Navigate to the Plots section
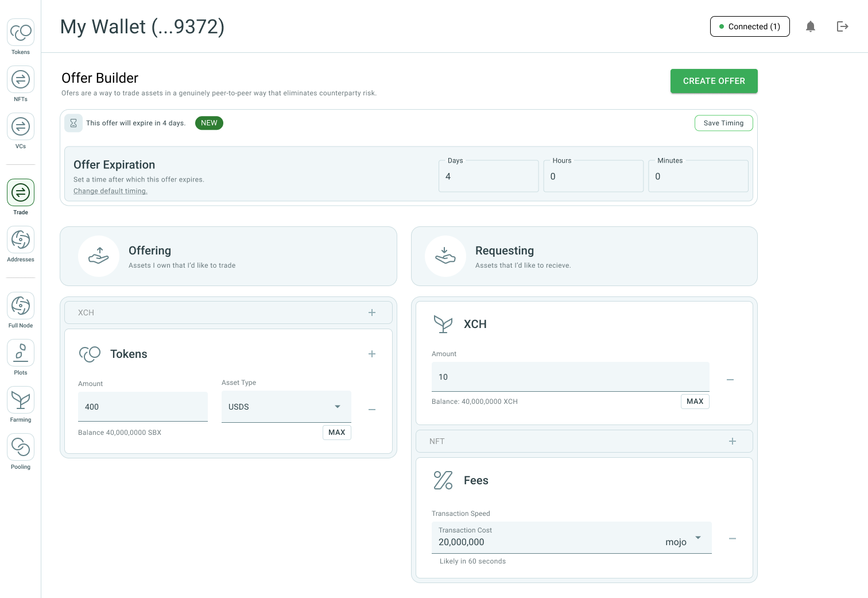Viewport: 868px width, 598px height. tap(20, 352)
